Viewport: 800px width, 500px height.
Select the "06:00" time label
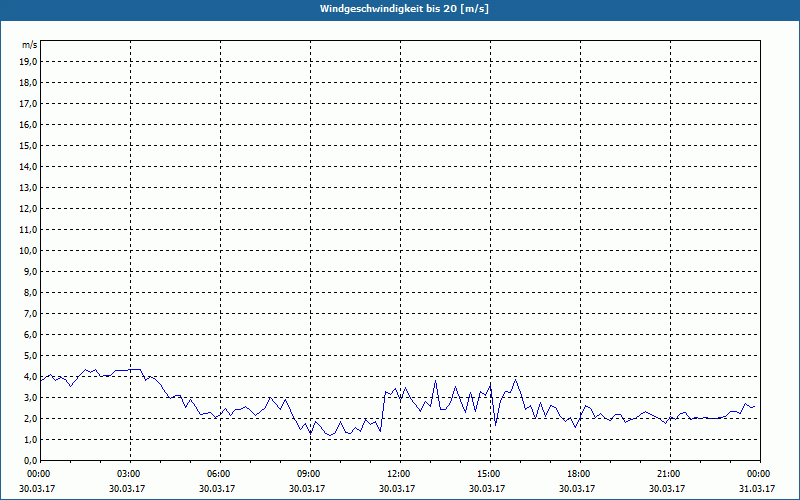tap(220, 474)
